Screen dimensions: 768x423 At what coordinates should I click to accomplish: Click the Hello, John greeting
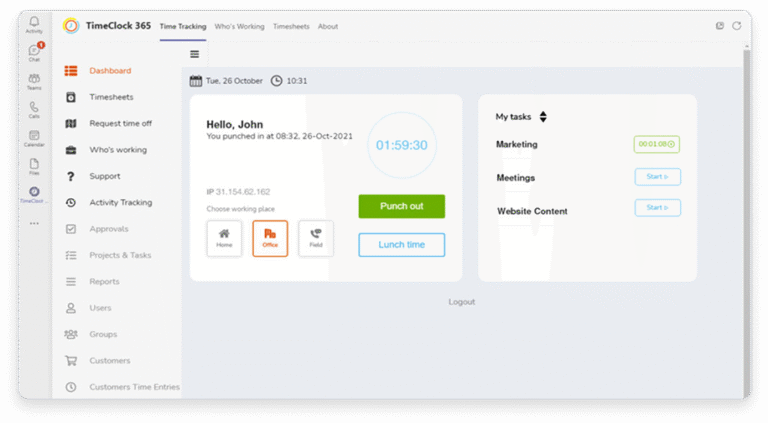coord(235,124)
